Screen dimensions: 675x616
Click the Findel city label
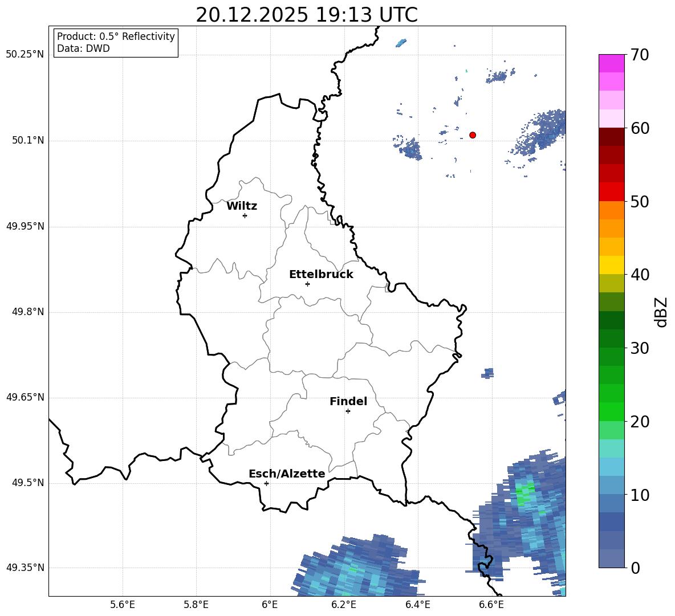[x=348, y=401]
